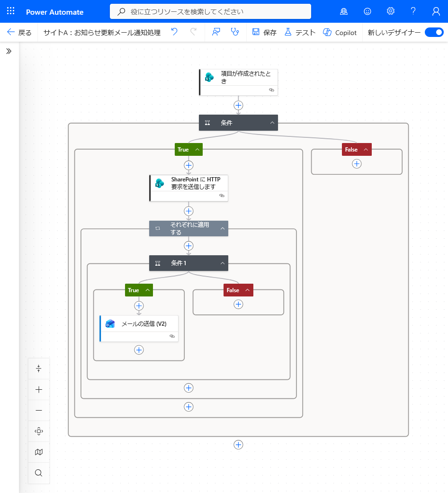Toggle the minimap icon
Viewport: 448px width, 493px height.
point(39,452)
